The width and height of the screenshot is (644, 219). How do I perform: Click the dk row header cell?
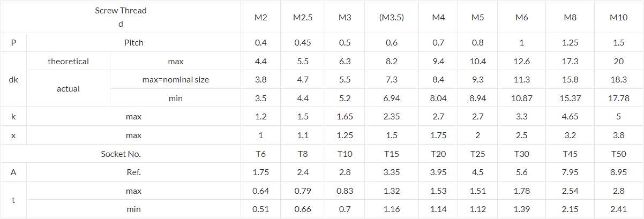pyautogui.click(x=13, y=80)
